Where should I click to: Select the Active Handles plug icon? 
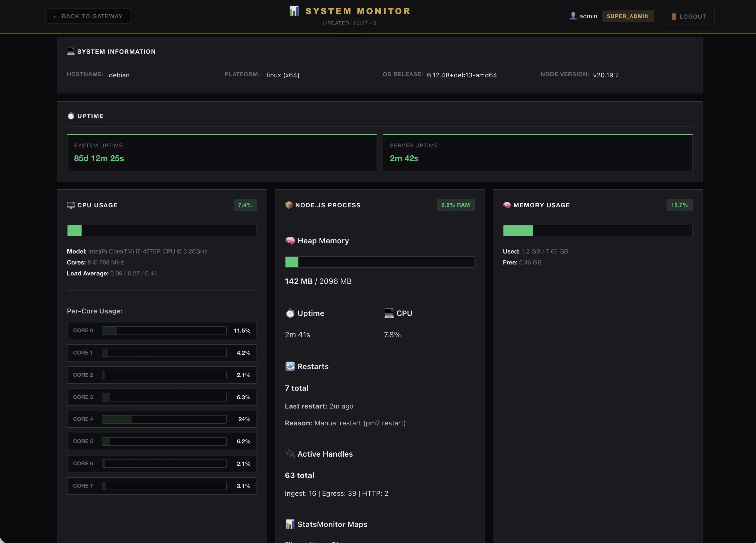(x=290, y=454)
